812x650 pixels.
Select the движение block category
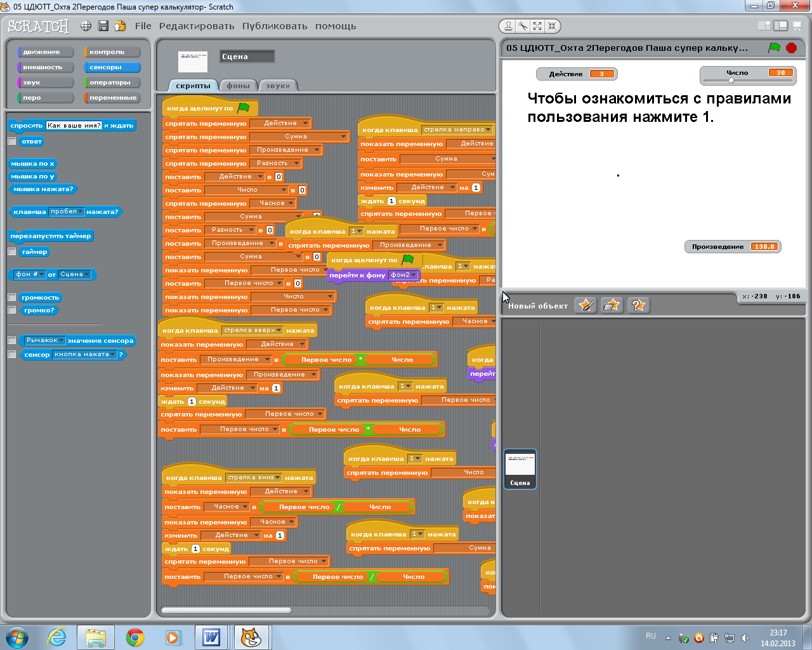46,52
